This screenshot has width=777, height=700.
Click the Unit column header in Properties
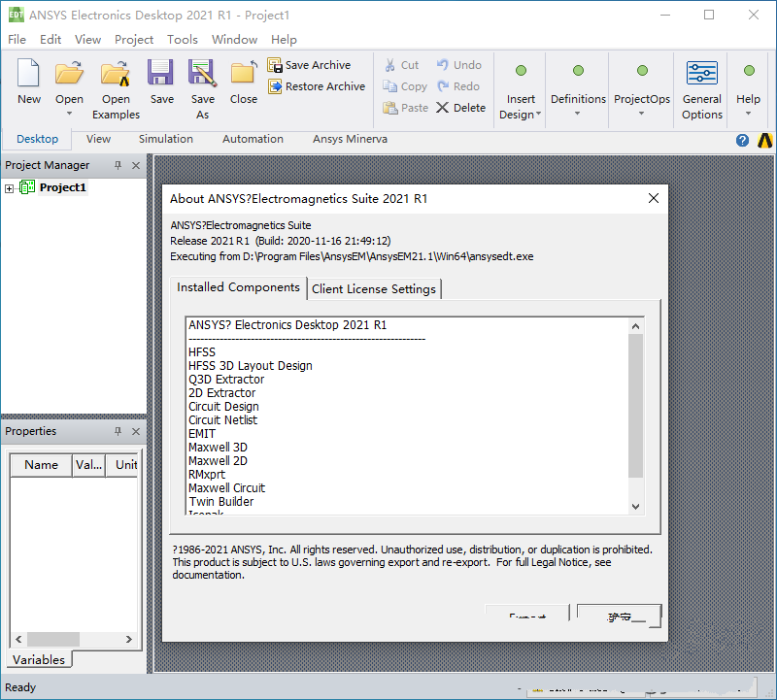tap(124, 465)
